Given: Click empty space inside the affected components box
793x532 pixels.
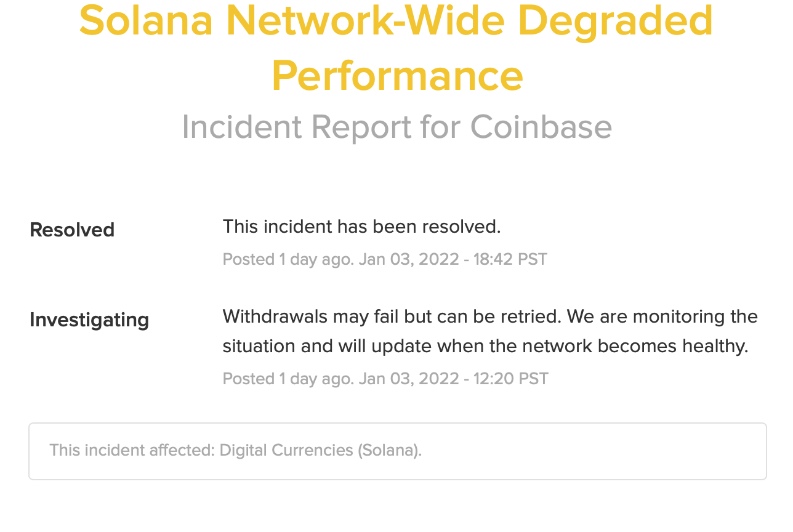Looking at the screenshot, I should [x=591, y=451].
